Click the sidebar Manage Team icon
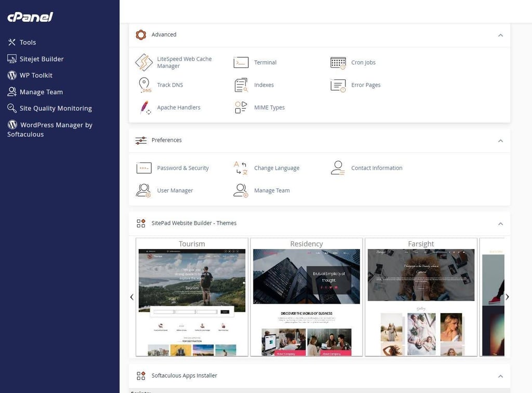The width and height of the screenshot is (532, 393). (12, 91)
